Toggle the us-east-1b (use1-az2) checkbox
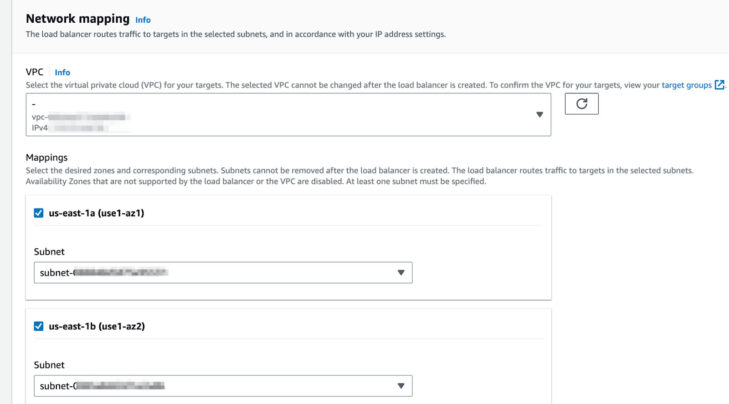Viewport: 729px width, 404px height. (x=39, y=326)
